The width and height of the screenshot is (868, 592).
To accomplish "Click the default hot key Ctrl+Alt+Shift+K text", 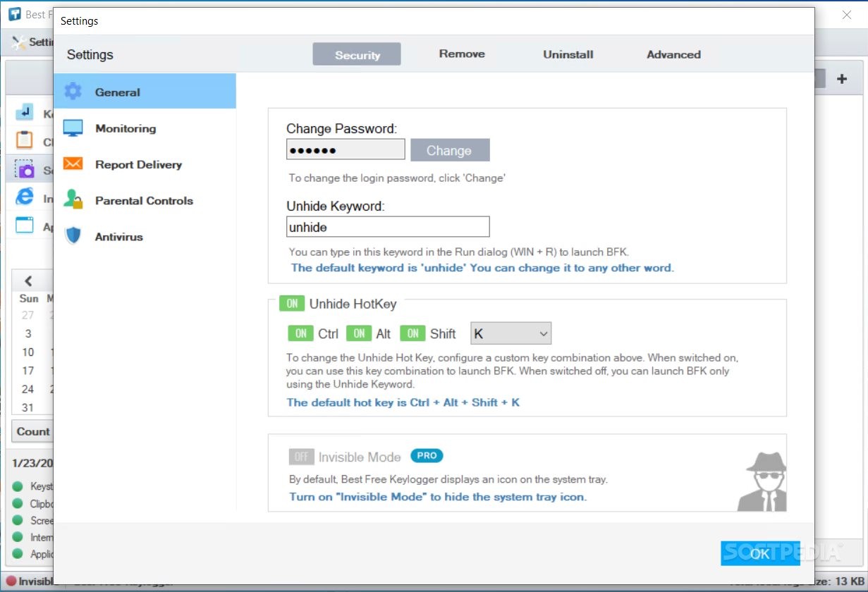I will (403, 402).
